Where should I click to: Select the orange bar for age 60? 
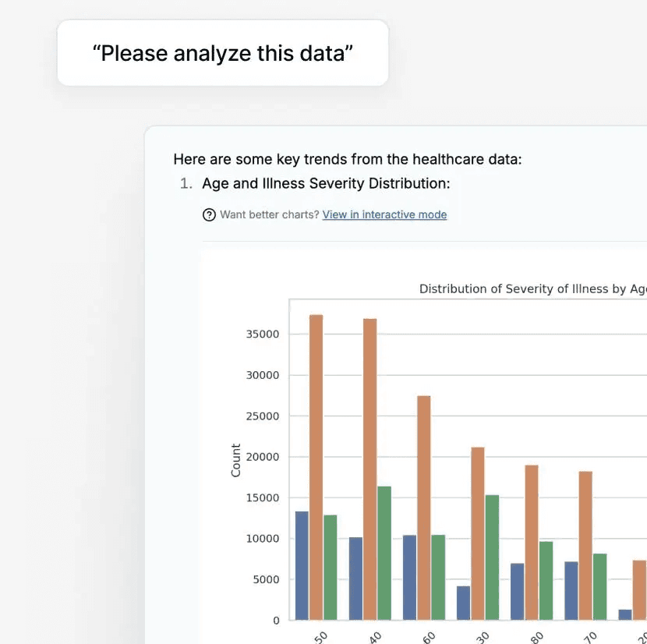[x=424, y=508]
